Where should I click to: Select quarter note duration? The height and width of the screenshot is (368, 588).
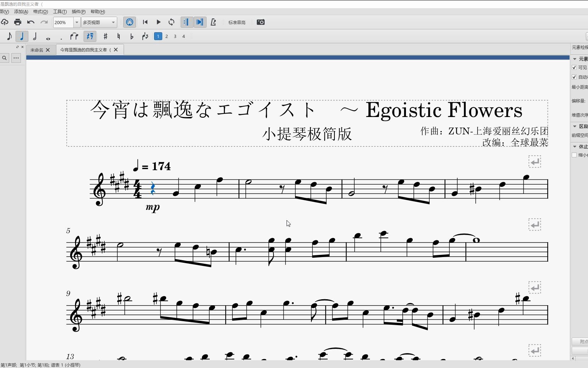point(22,36)
